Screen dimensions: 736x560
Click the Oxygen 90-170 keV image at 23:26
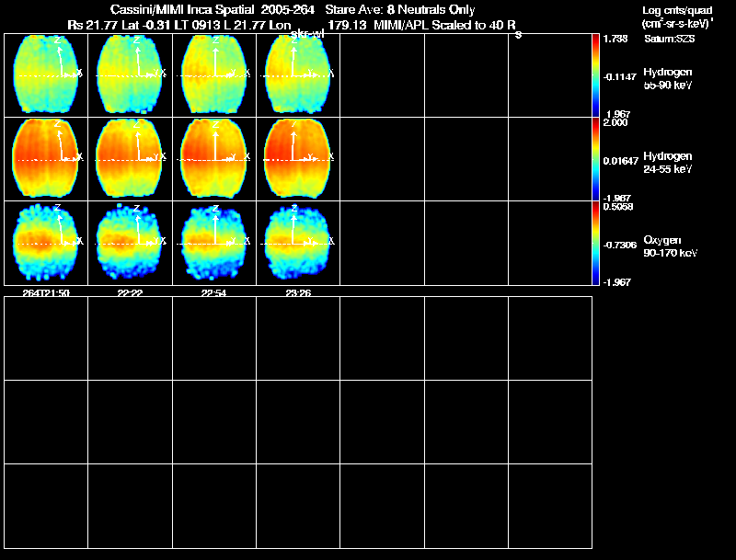click(x=298, y=243)
